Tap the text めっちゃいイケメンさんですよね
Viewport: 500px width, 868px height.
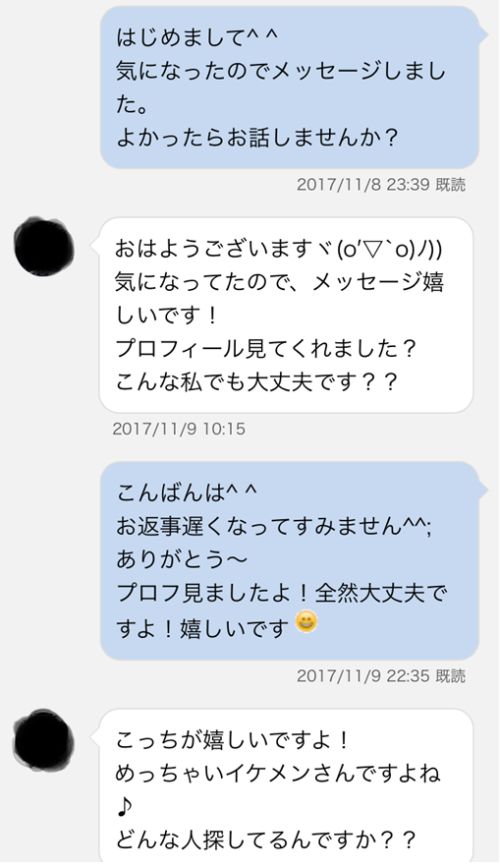point(278,773)
